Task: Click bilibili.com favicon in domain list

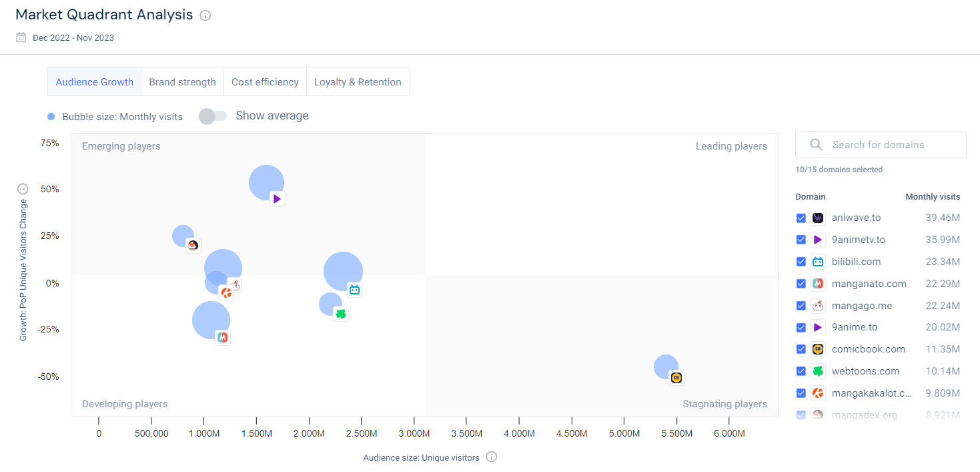Action: click(x=818, y=262)
